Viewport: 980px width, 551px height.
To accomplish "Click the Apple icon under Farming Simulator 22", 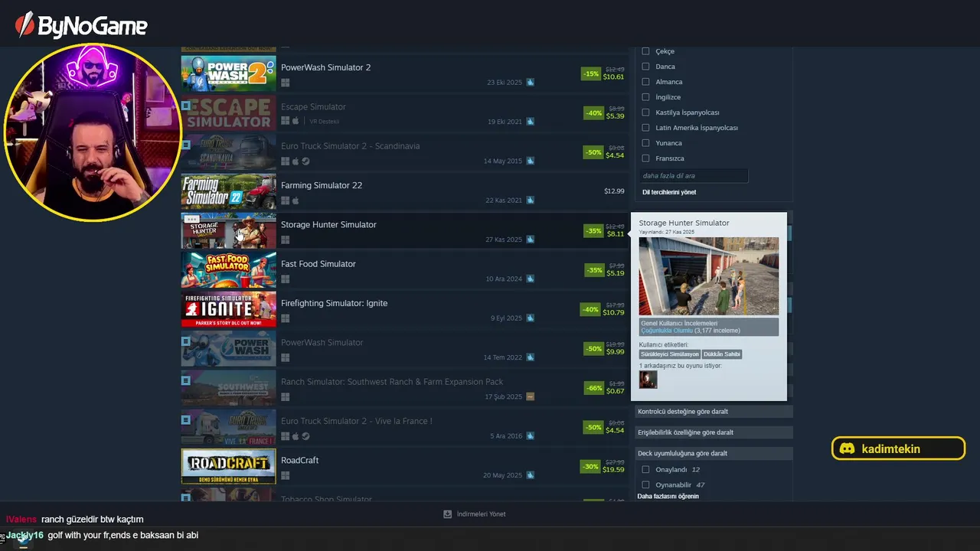I will coord(296,201).
